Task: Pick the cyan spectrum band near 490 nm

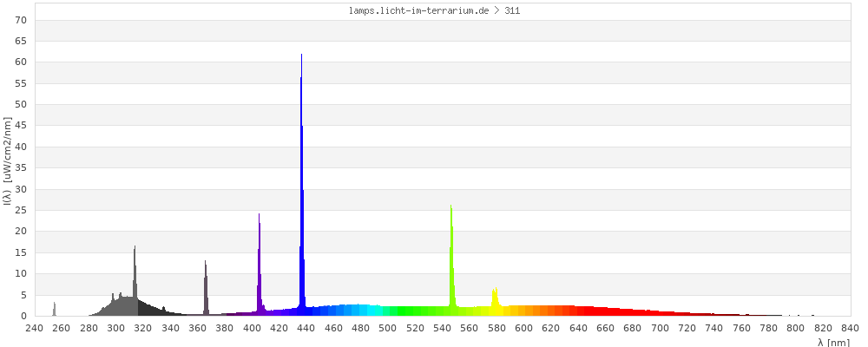Action: [374, 311]
